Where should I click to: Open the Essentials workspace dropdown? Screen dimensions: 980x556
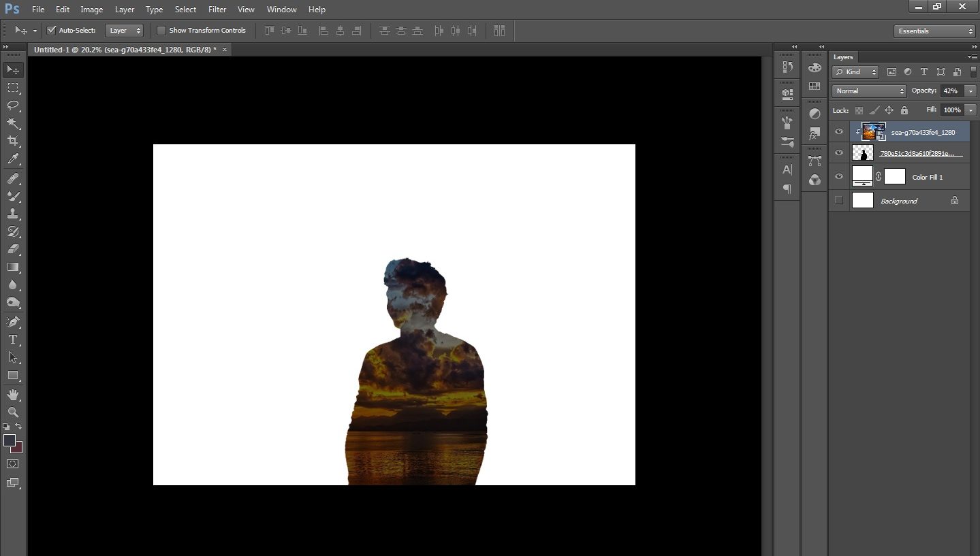[x=934, y=31]
